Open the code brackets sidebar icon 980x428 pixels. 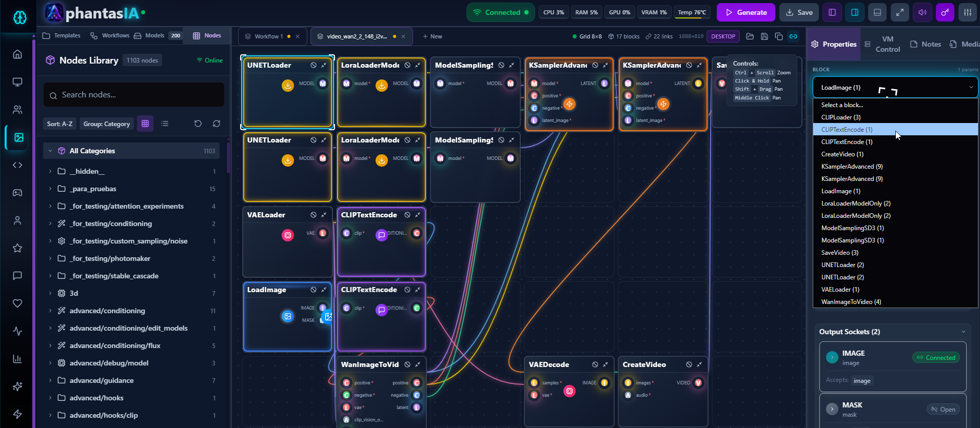(17, 165)
